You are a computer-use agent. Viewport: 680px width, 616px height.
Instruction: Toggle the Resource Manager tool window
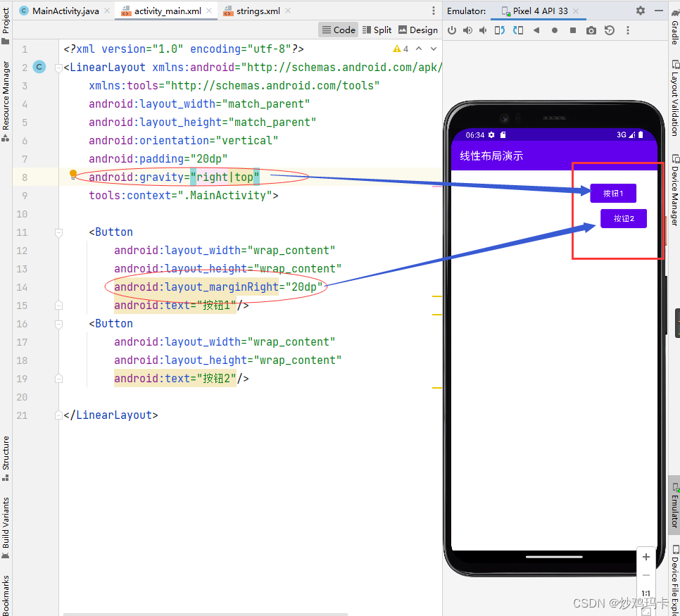[6, 101]
